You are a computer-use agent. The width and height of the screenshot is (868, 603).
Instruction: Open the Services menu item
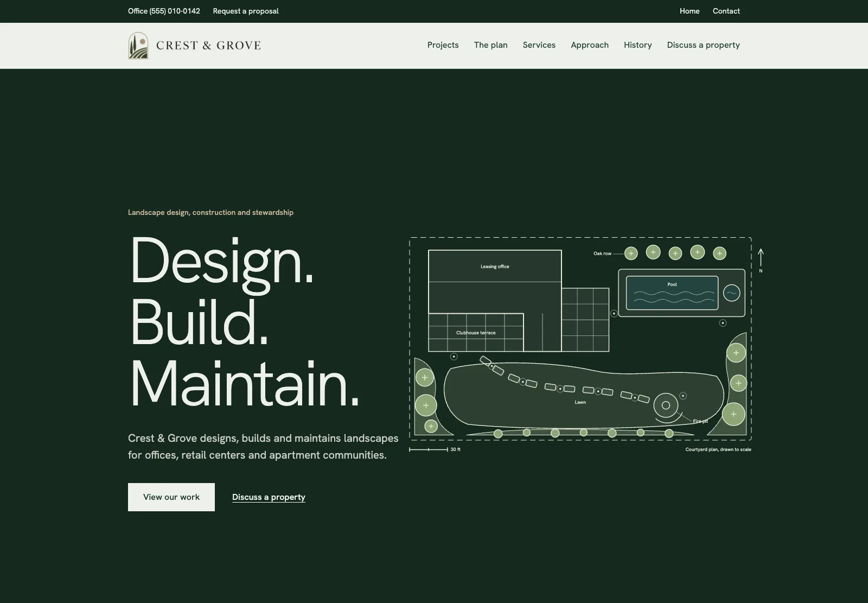click(x=539, y=45)
